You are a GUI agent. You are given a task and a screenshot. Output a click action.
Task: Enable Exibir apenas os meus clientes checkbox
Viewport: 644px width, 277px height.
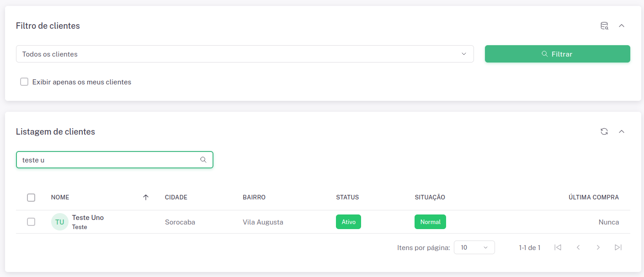24,82
